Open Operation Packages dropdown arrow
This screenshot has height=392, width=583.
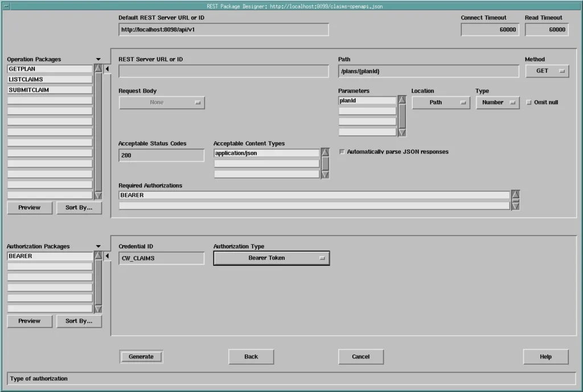point(98,59)
